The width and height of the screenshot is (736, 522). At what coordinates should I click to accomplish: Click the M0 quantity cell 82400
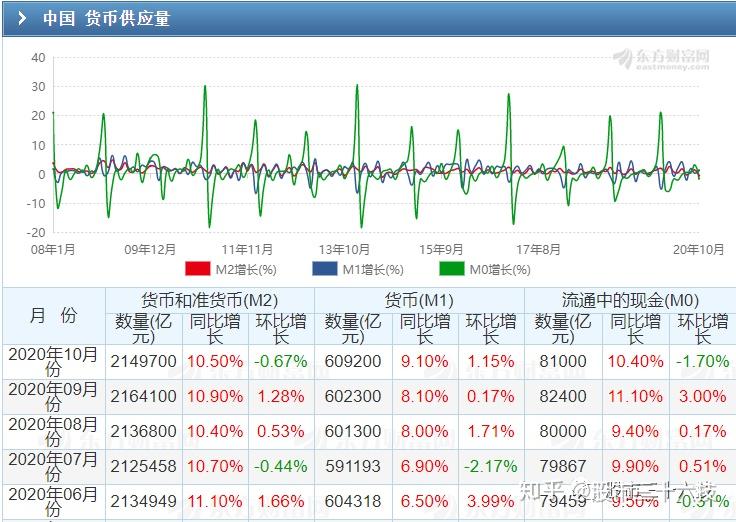(x=563, y=396)
